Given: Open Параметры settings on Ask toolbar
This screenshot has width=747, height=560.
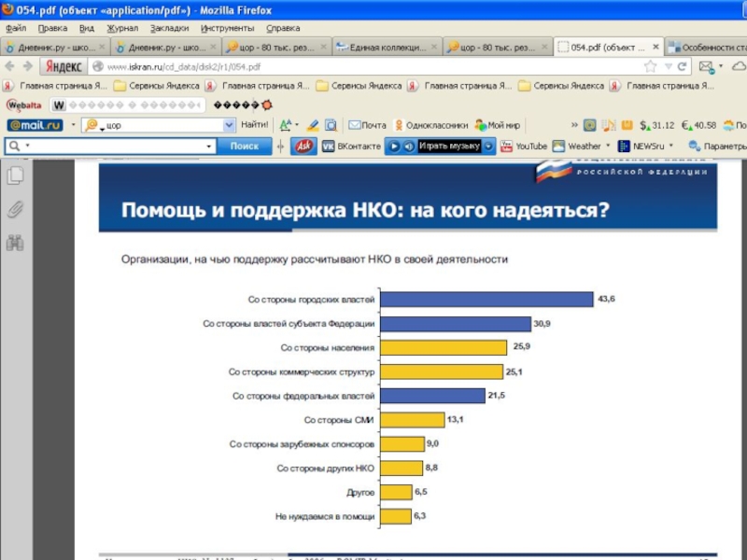Looking at the screenshot, I should [717, 147].
